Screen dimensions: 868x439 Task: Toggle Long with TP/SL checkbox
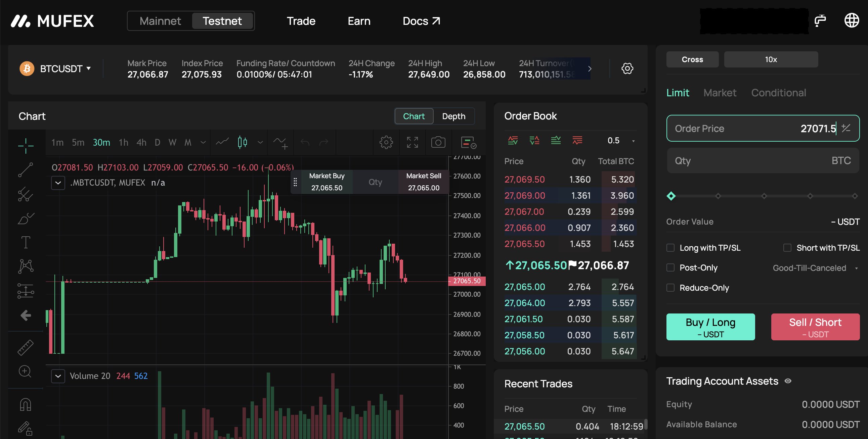point(670,248)
